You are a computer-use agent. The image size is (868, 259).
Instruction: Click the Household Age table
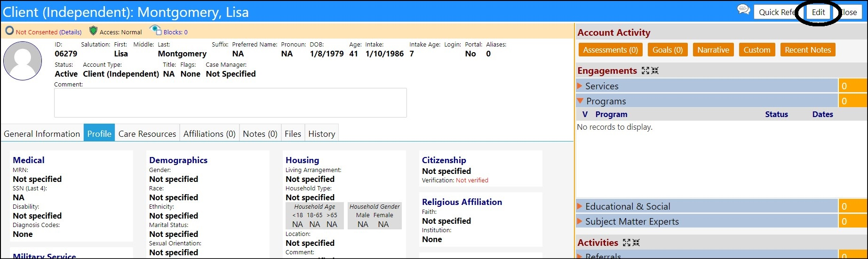pos(315,216)
